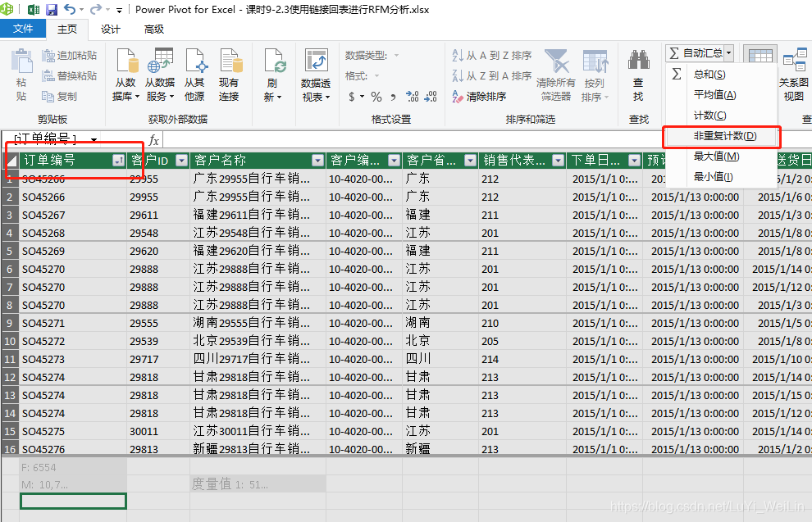The height and width of the screenshot is (522, 812).
Task: Click the Redo arrow icon
Action: [96, 9]
